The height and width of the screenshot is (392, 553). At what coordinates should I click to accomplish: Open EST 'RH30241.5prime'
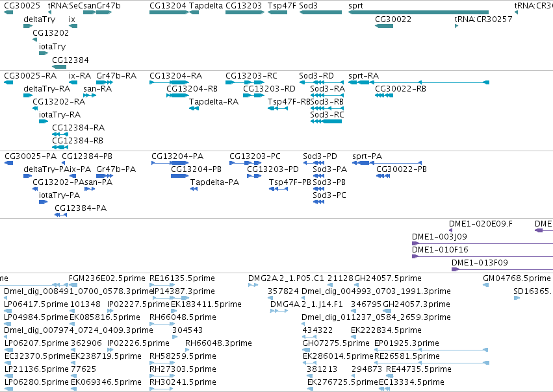tap(183, 382)
